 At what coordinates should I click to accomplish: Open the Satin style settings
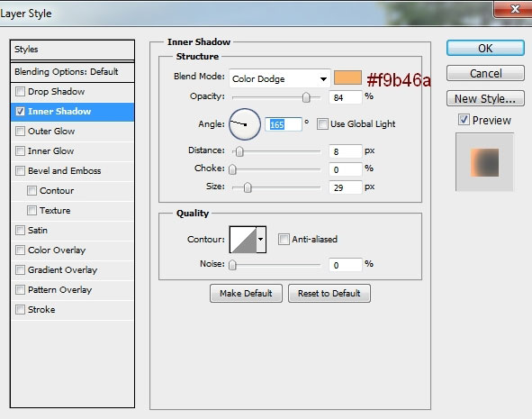click(72, 230)
